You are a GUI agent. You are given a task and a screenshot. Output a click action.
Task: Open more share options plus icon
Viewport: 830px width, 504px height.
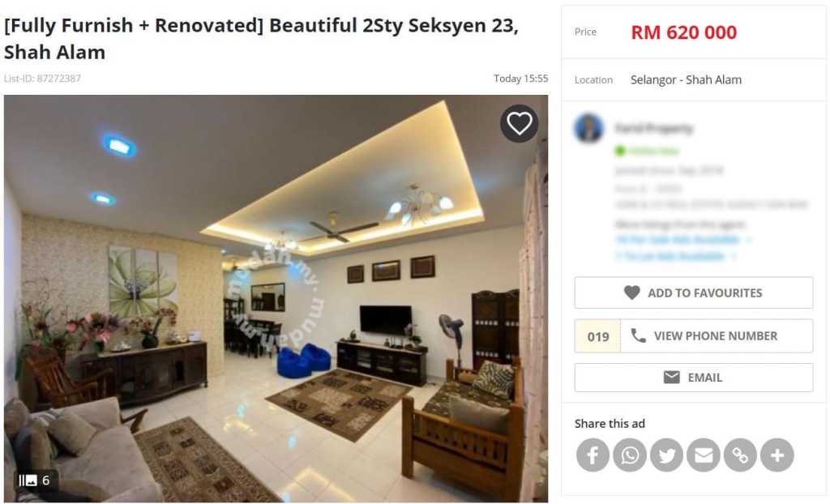(x=777, y=455)
